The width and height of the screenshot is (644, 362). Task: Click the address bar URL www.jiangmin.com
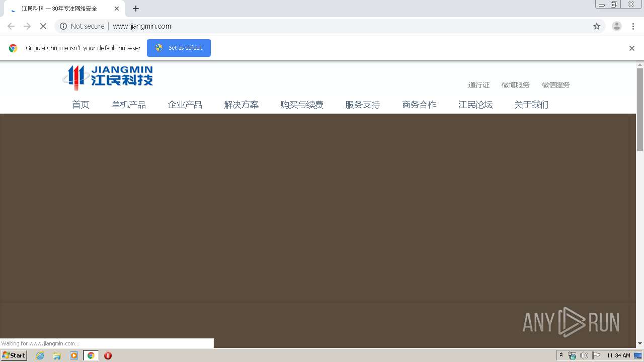click(x=142, y=26)
